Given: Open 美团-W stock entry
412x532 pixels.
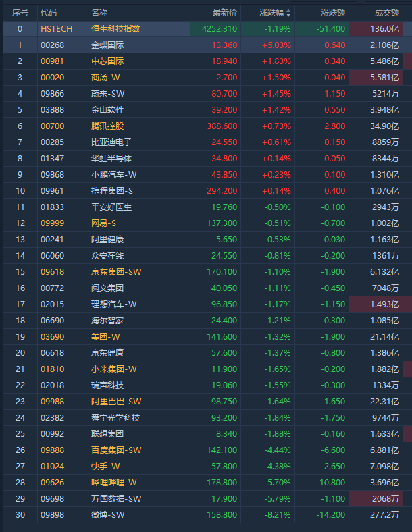Looking at the screenshot, I should tap(105, 337).
